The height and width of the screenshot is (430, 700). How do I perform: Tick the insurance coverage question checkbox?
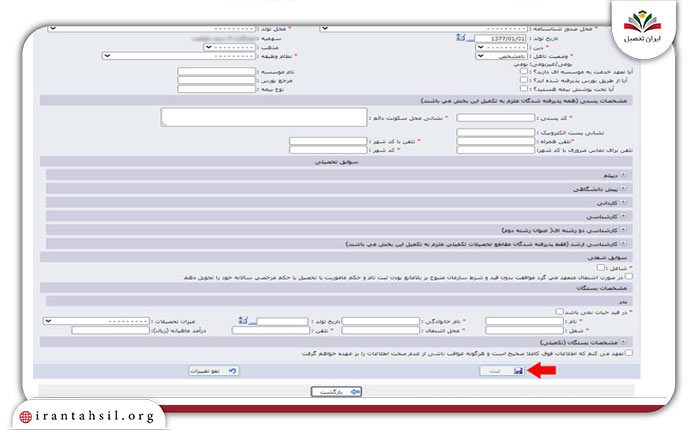tap(524, 88)
